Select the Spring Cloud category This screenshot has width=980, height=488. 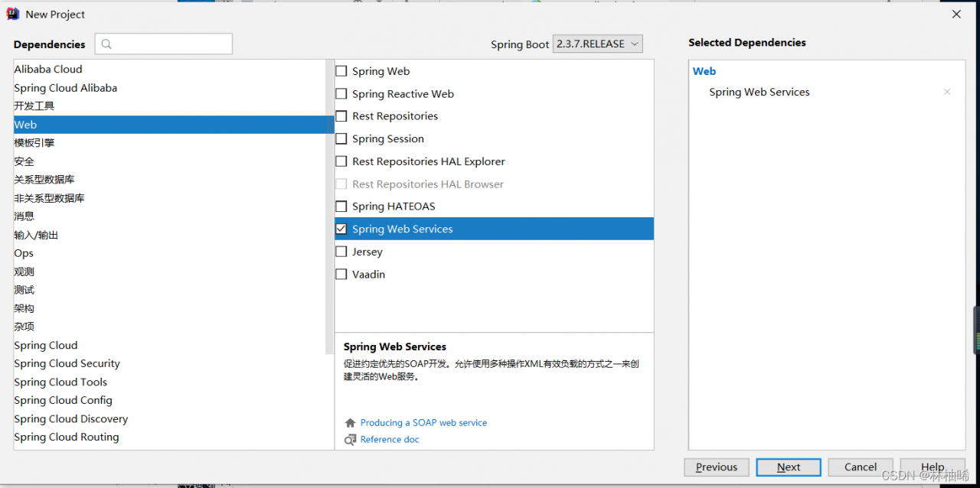169,346
